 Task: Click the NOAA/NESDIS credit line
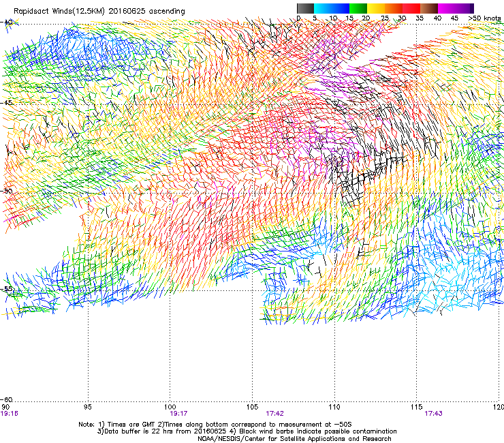coord(294,439)
